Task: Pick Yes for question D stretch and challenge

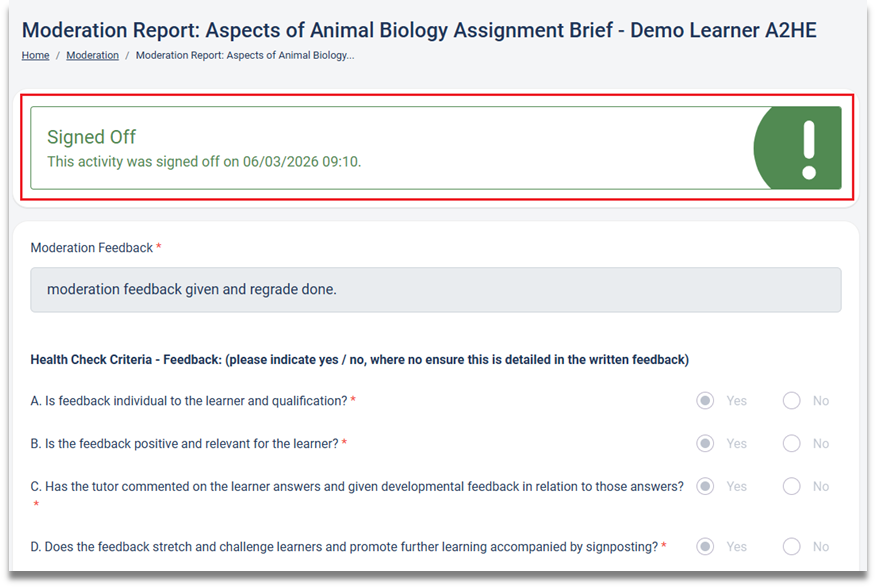Action: 705,547
